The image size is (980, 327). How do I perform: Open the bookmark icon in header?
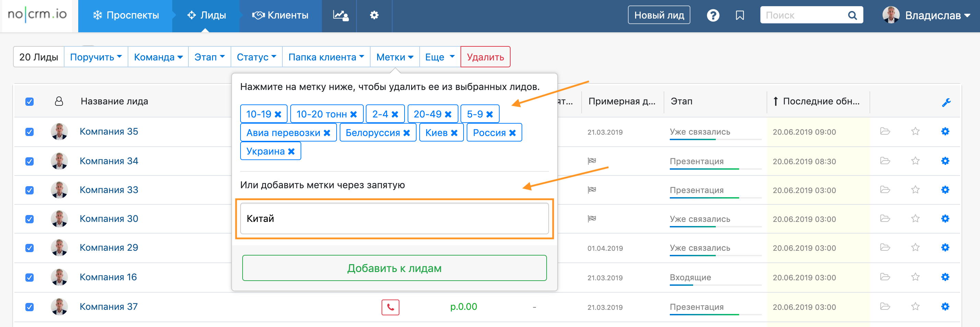click(739, 15)
